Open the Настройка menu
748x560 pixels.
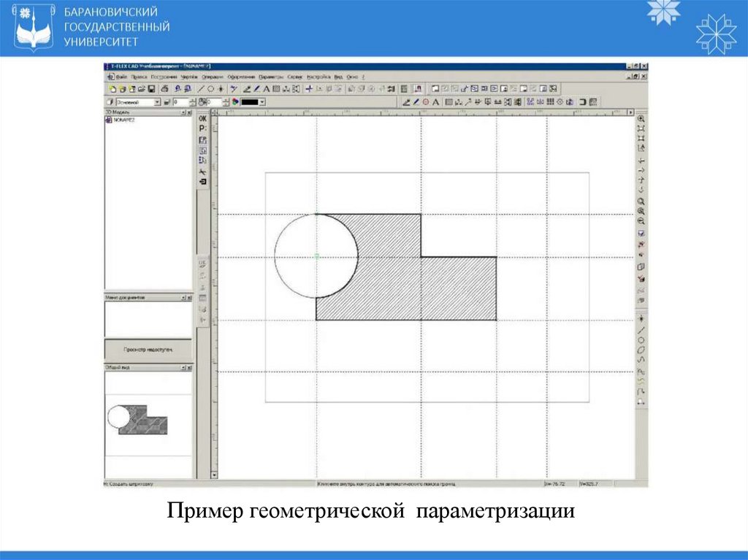318,77
